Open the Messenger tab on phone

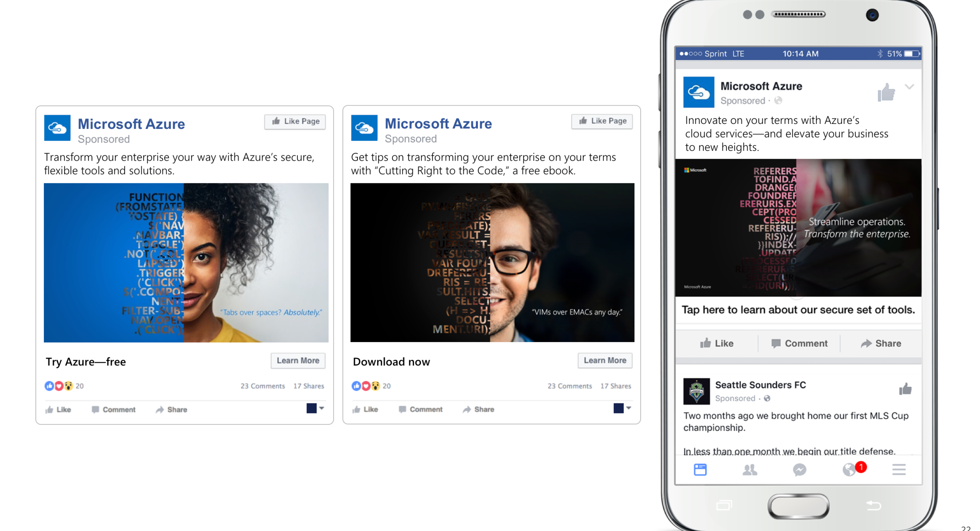tap(799, 469)
